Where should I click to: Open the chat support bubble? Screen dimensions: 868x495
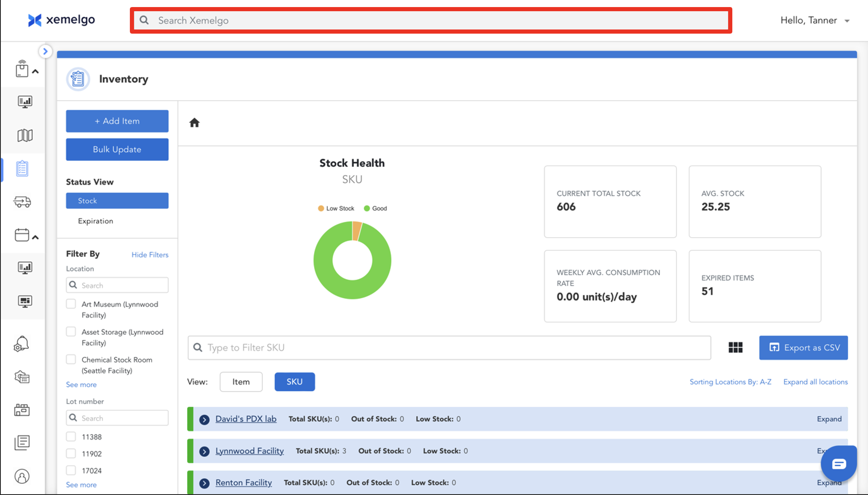point(839,464)
